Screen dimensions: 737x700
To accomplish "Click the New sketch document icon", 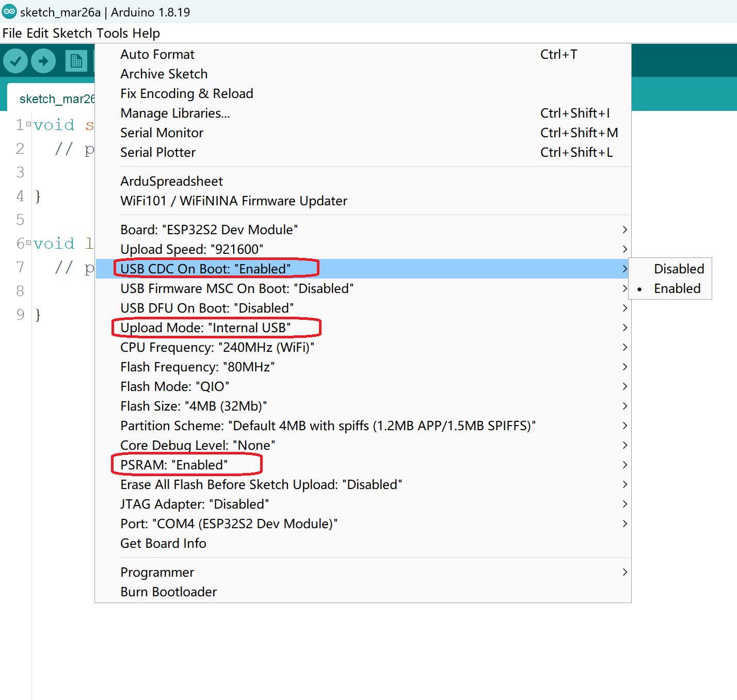I will pyautogui.click(x=76, y=61).
